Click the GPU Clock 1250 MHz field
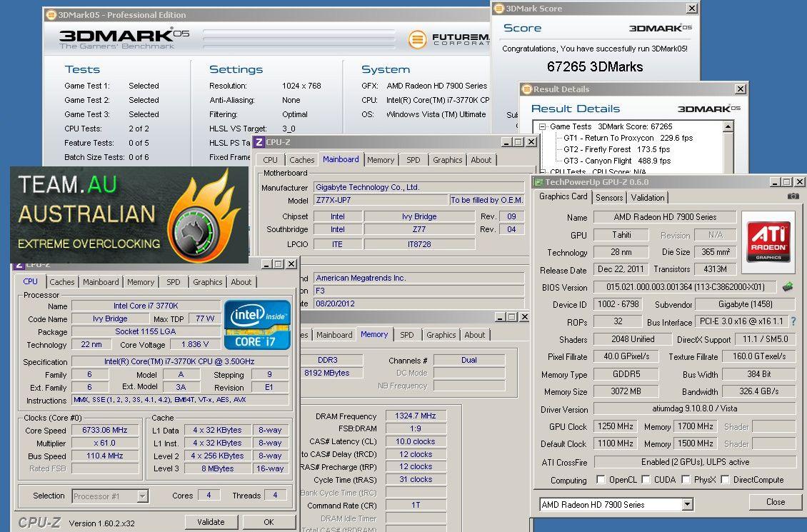The height and width of the screenshot is (532, 807). [x=615, y=426]
